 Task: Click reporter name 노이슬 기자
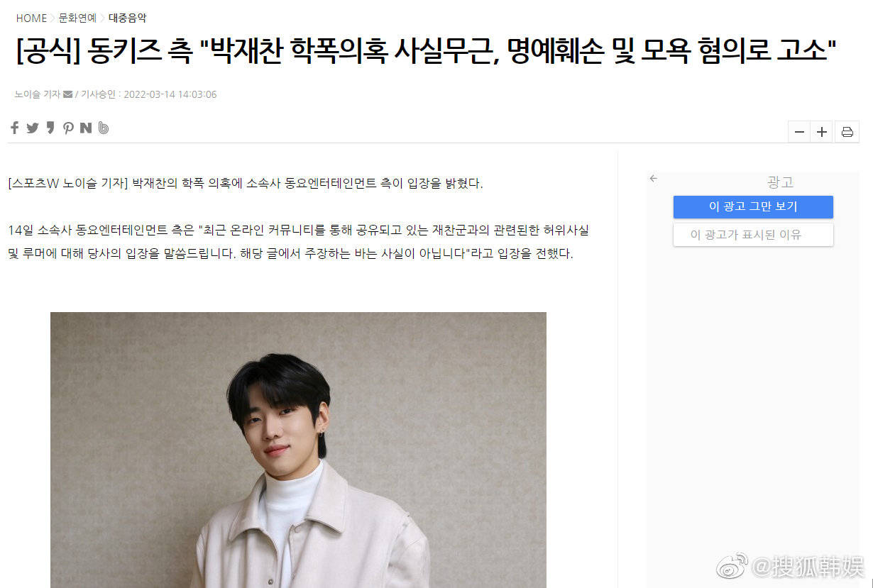[38, 94]
